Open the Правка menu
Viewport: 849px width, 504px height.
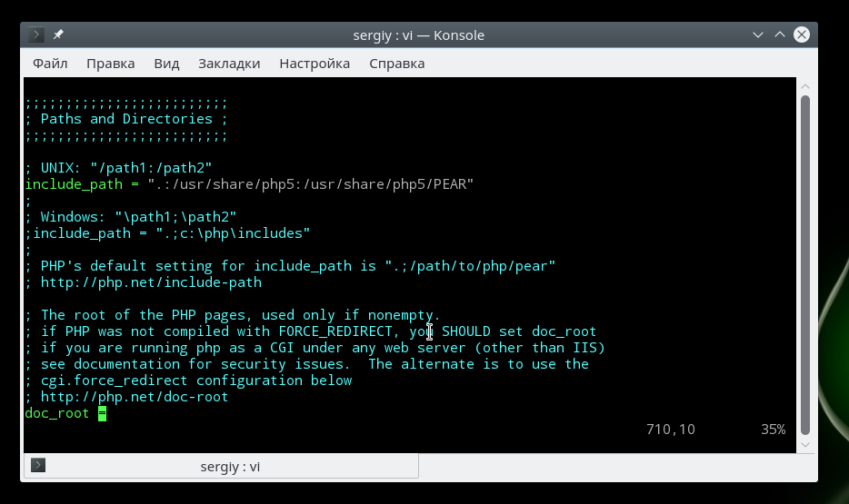click(x=111, y=64)
